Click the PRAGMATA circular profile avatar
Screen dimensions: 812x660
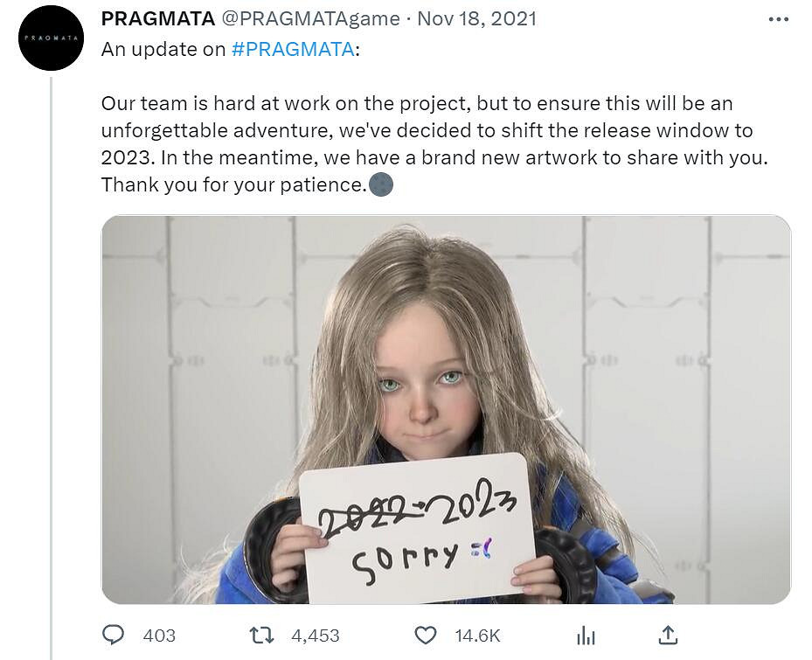tap(50, 38)
